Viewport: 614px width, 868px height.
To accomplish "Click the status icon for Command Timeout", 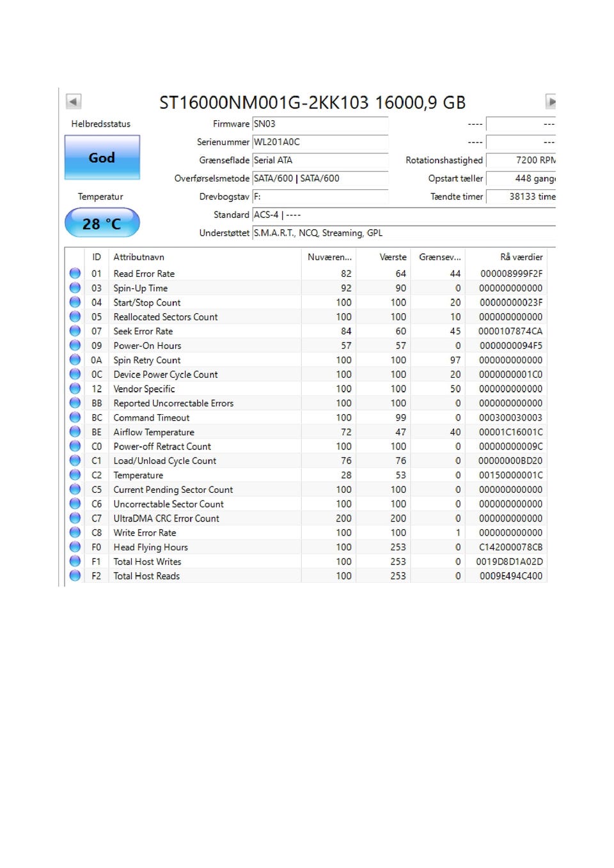I will 75,417.
